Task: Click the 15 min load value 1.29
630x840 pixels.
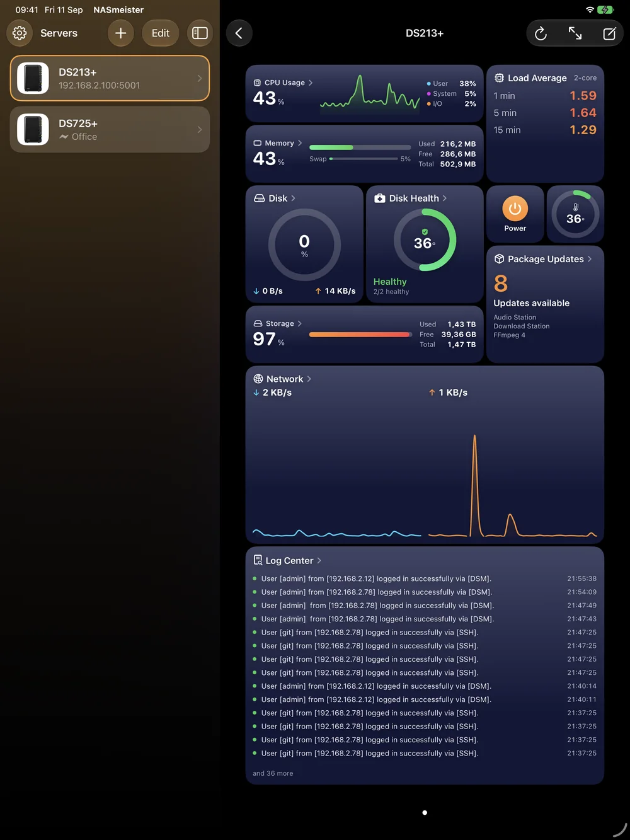Action: coord(583,130)
